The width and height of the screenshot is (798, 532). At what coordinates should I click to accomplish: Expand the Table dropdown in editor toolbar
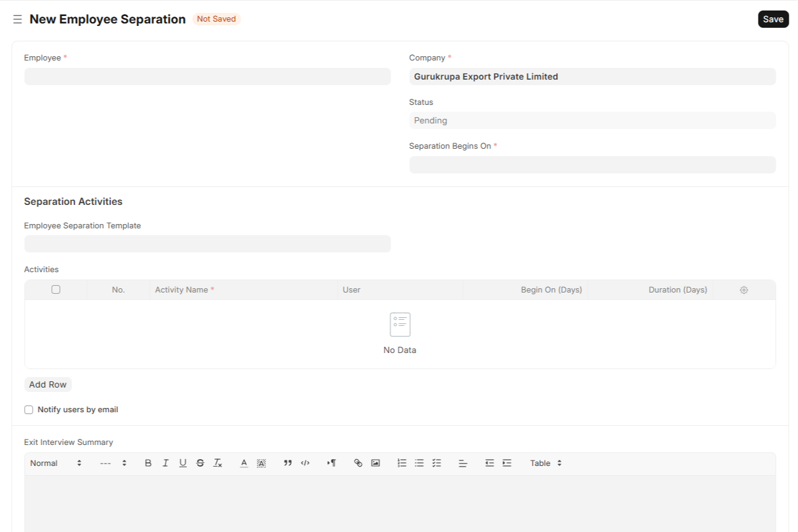pyautogui.click(x=546, y=463)
